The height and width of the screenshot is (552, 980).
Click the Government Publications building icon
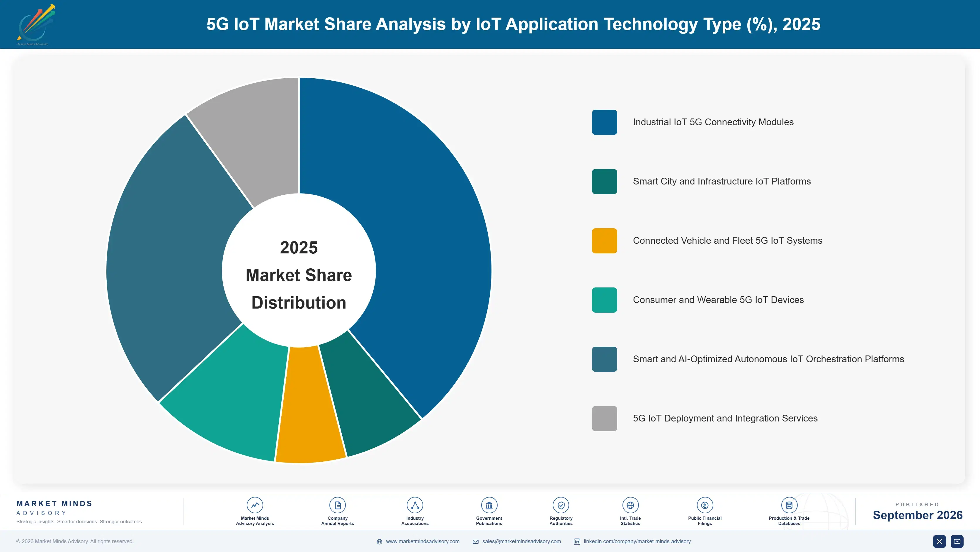click(x=489, y=505)
